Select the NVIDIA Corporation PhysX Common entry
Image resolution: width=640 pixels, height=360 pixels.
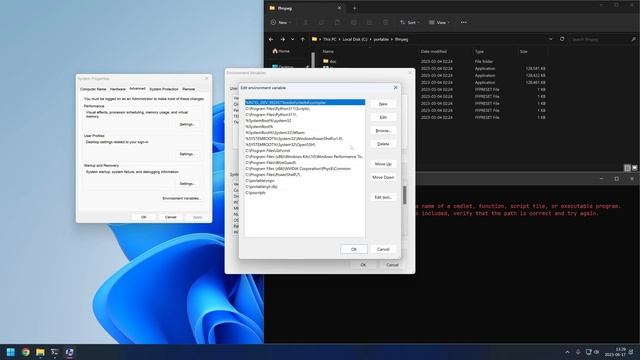click(x=305, y=169)
